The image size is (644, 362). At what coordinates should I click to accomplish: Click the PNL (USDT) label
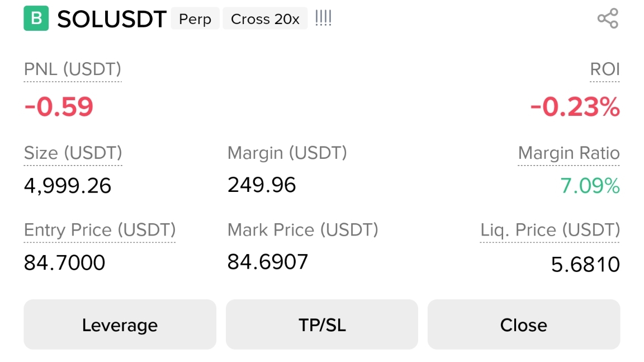click(x=73, y=69)
